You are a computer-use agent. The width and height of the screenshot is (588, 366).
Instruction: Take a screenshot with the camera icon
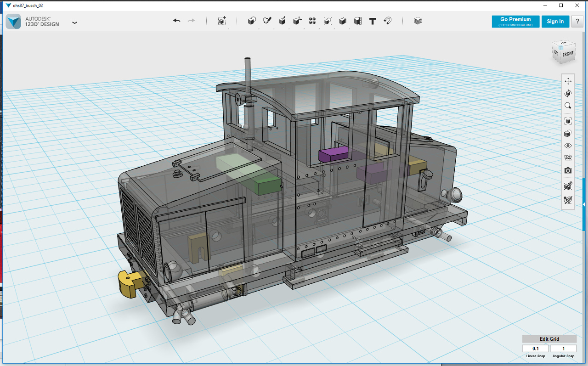pyautogui.click(x=568, y=170)
